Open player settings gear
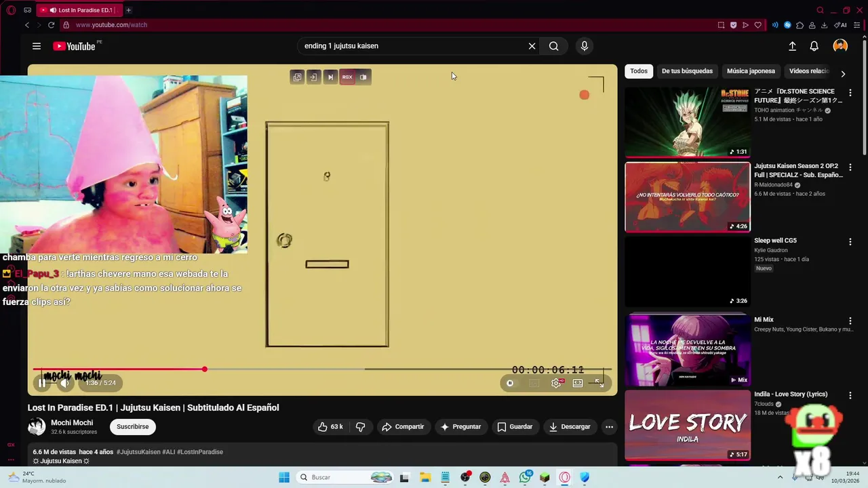The width and height of the screenshot is (868, 488). coord(556,383)
